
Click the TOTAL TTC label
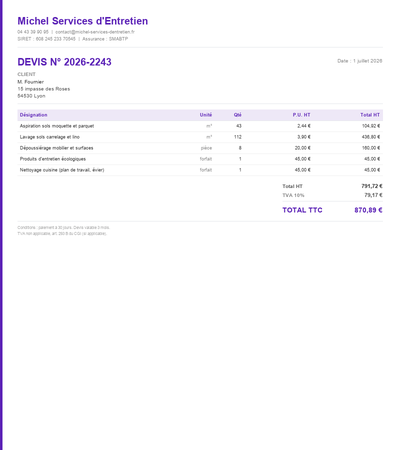302,210
